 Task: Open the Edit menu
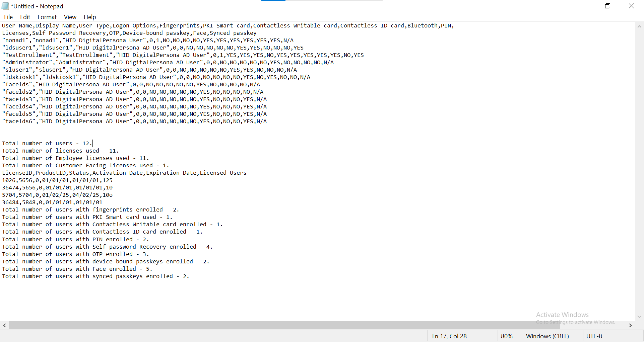click(x=25, y=17)
